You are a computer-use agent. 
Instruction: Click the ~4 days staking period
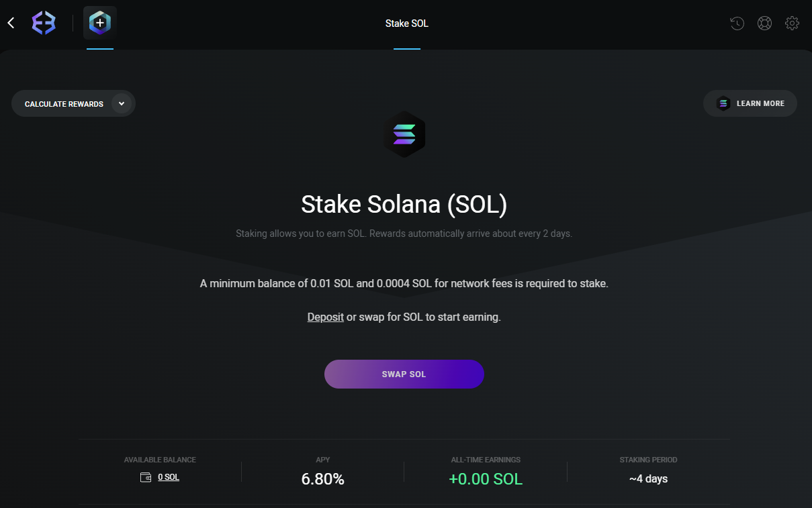(648, 479)
